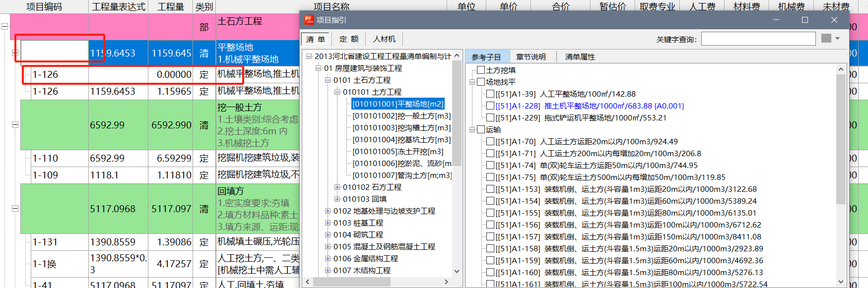
Task: Expand the 0103 桩基工程 node
Action: [x=328, y=223]
